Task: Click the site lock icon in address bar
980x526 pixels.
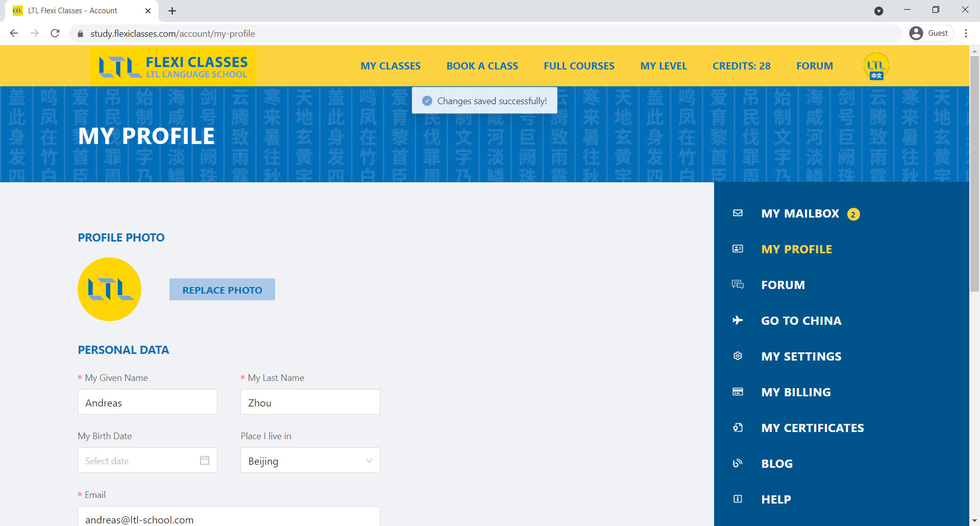Action: coord(80,34)
